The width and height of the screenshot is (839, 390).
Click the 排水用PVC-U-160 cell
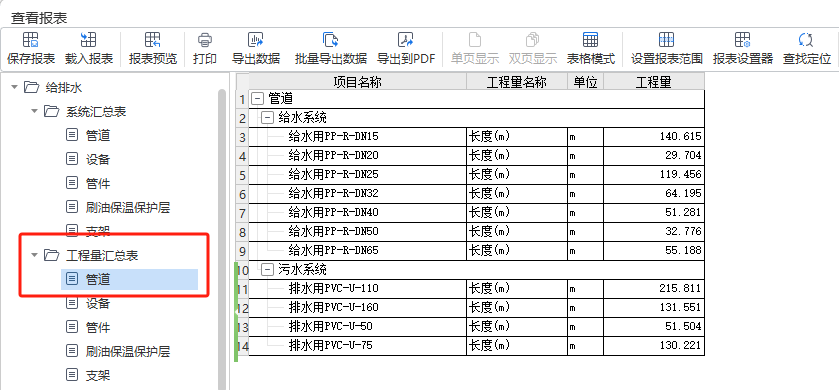[357, 308]
